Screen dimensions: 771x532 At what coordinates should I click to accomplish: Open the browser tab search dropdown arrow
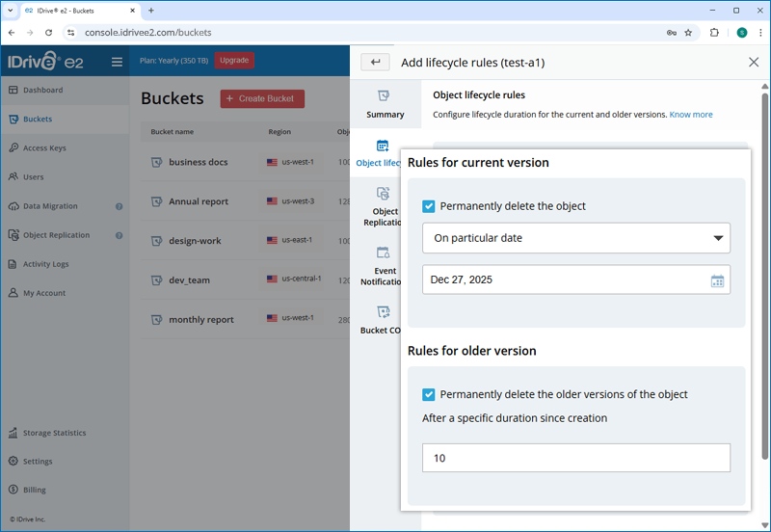[x=10, y=10]
